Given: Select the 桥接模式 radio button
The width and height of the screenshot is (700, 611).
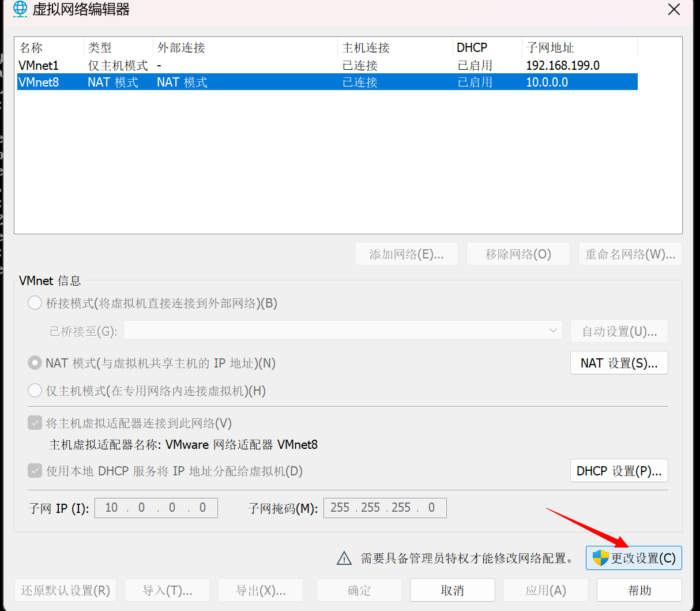Looking at the screenshot, I should tap(35, 303).
